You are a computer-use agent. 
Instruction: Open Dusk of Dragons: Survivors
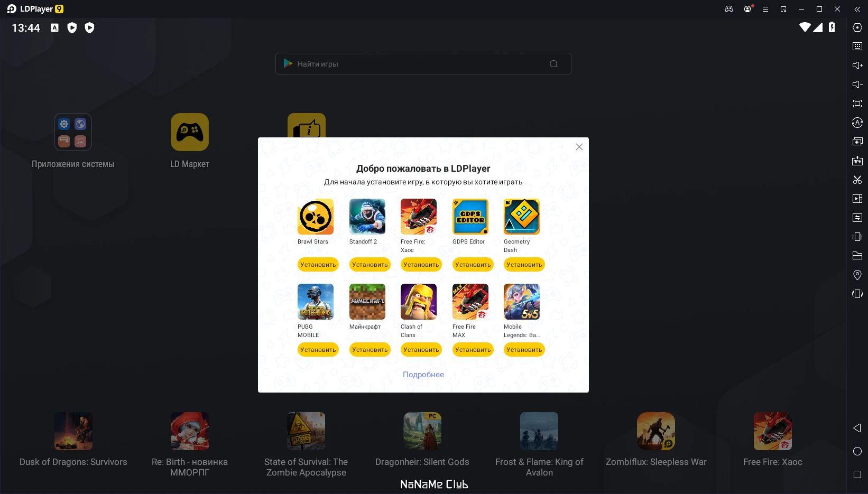73,431
